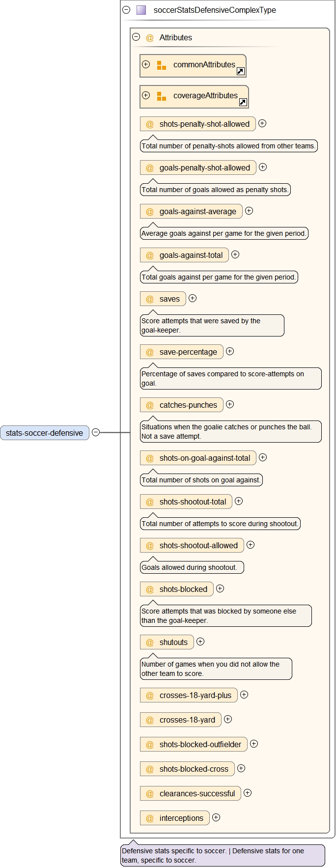
Task: Click the orange commonAttributes group icon
Action: point(161,65)
